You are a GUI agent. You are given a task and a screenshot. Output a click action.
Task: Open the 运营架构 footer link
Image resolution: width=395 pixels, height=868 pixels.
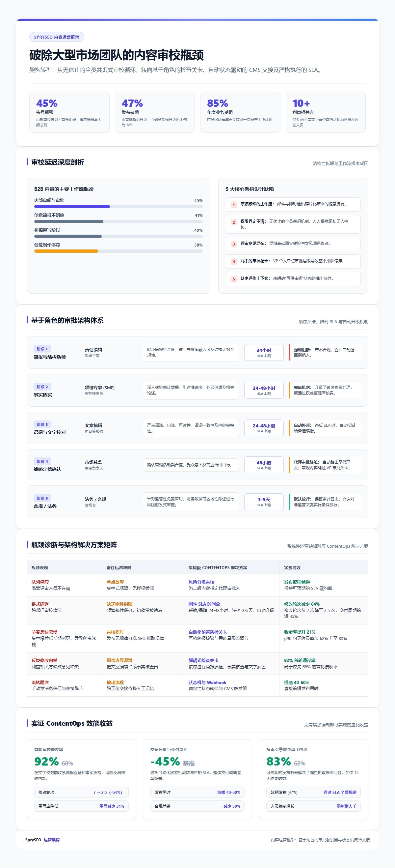tap(51, 840)
